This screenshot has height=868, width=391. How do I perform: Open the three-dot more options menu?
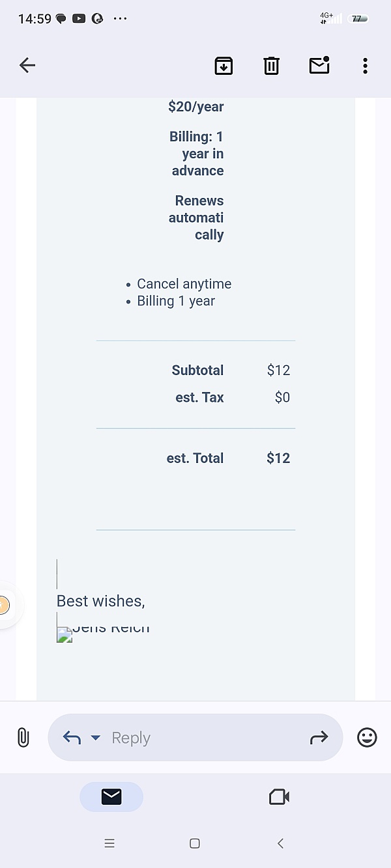coord(365,65)
